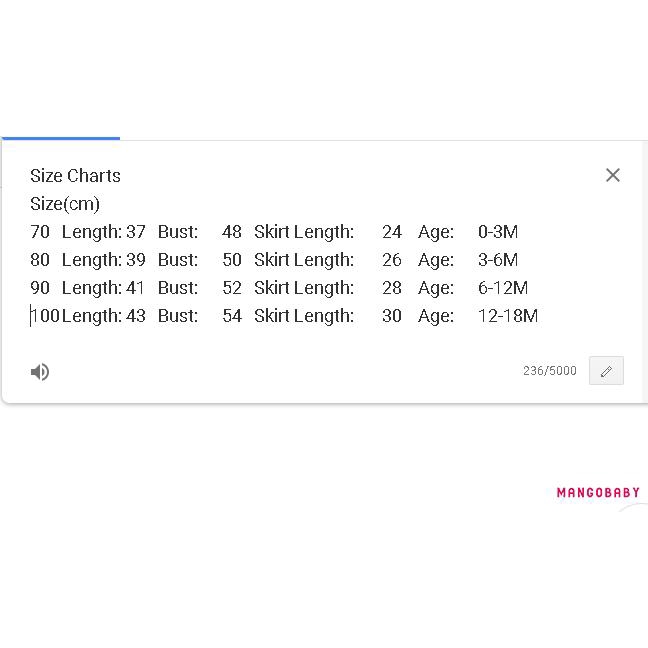Viewport: 648px width, 648px height.
Task: Place cursor before size 100
Action: [31, 316]
